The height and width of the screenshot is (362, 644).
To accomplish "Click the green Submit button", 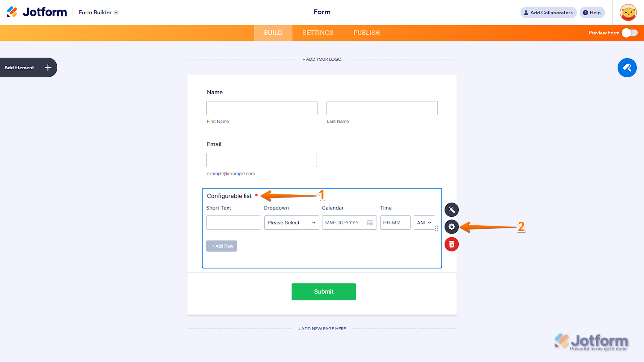I will tap(324, 291).
